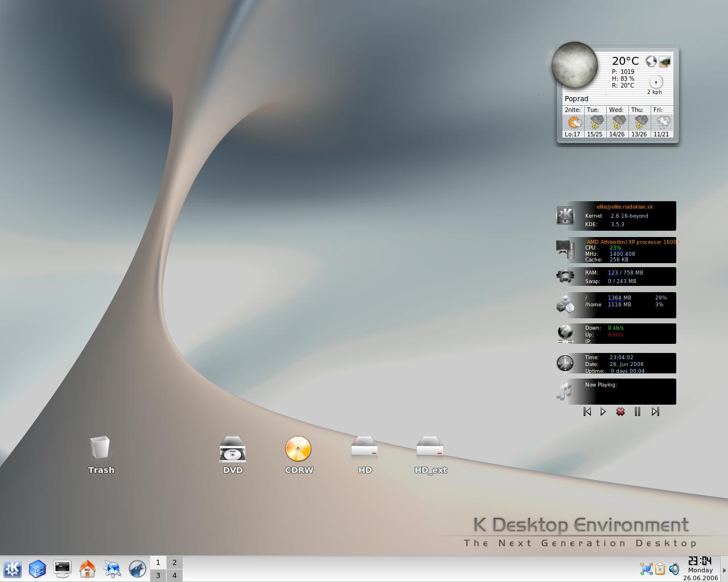Screen dimensions: 728x582
Task: Click the RAM chip icon in system monitor
Action: 565,276
